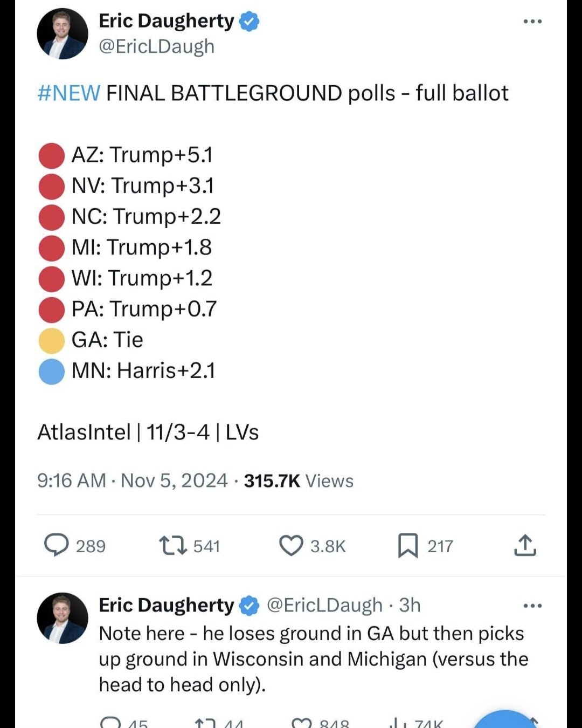Tap Eric Daugherty name in the reply

[166, 605]
